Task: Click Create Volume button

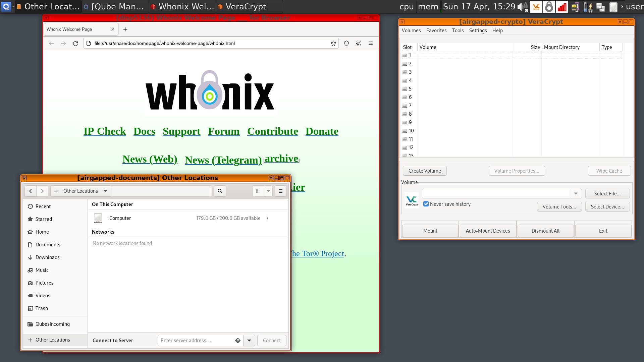Action: tap(424, 171)
